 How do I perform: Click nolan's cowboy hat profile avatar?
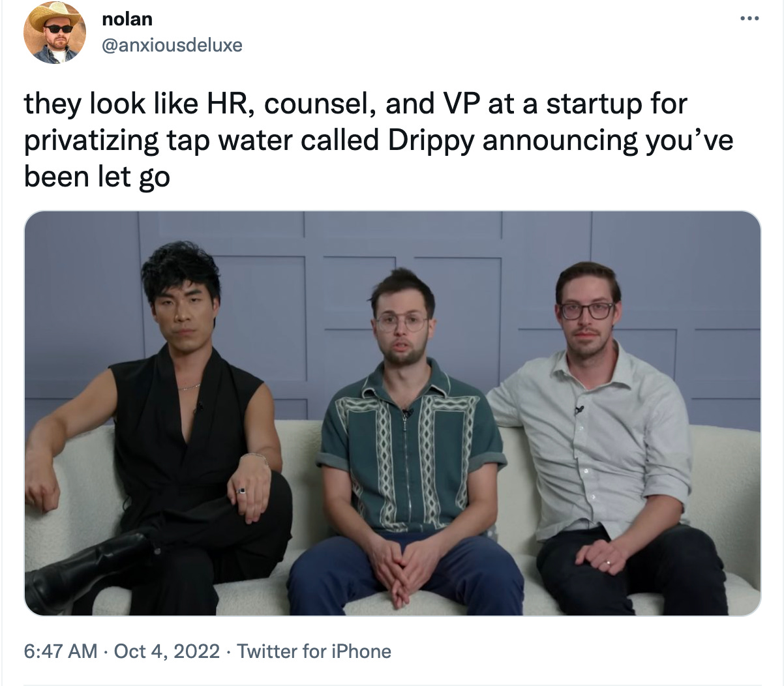pos(55,33)
